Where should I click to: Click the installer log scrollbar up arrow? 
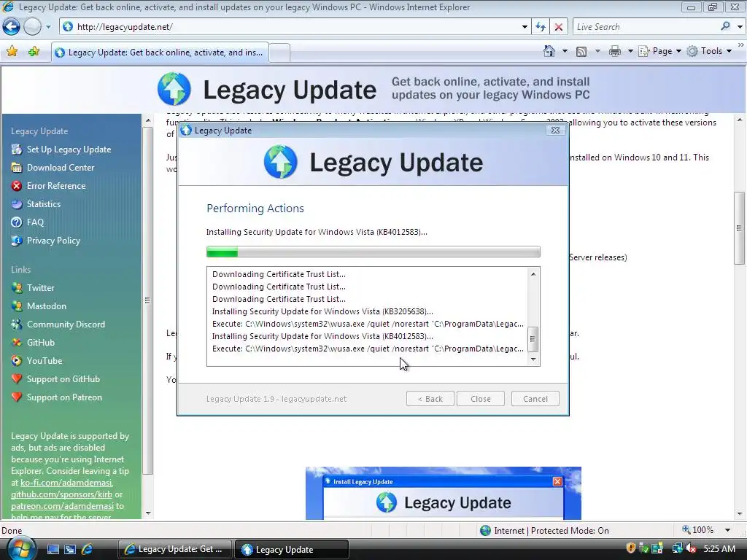click(x=533, y=274)
